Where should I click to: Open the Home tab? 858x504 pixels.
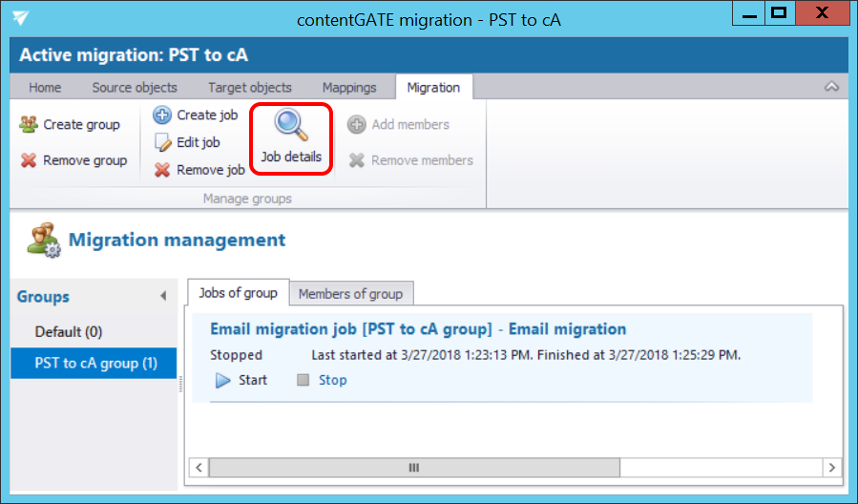point(45,88)
